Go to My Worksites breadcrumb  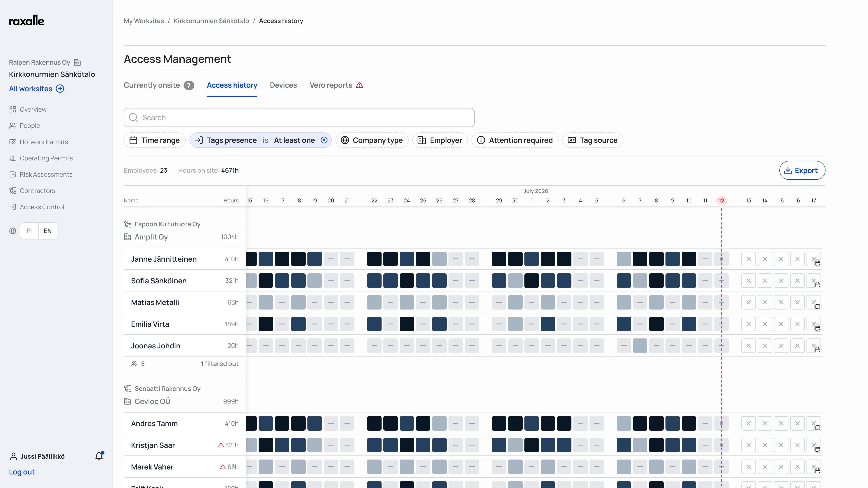[x=144, y=21]
